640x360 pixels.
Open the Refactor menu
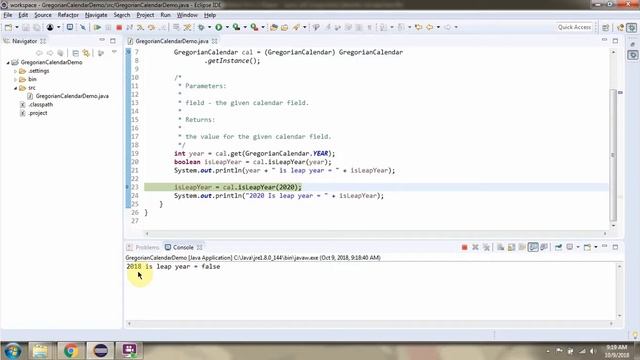tap(68, 15)
